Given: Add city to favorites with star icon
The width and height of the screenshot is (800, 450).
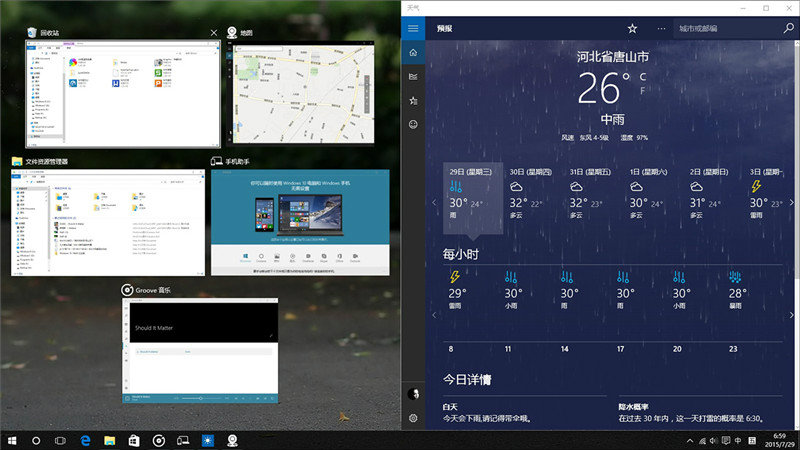Looking at the screenshot, I should pyautogui.click(x=632, y=28).
